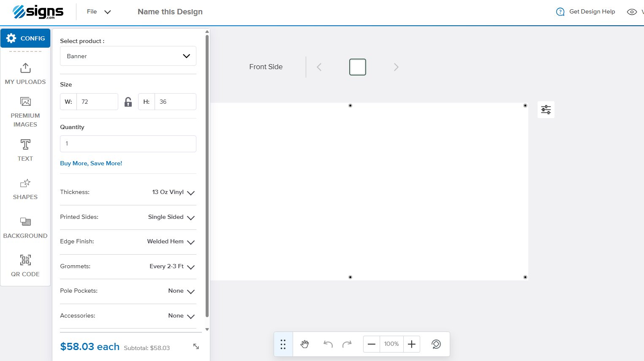The image size is (644, 361).
Task: Toggle the preview eye icon
Action: click(632, 12)
